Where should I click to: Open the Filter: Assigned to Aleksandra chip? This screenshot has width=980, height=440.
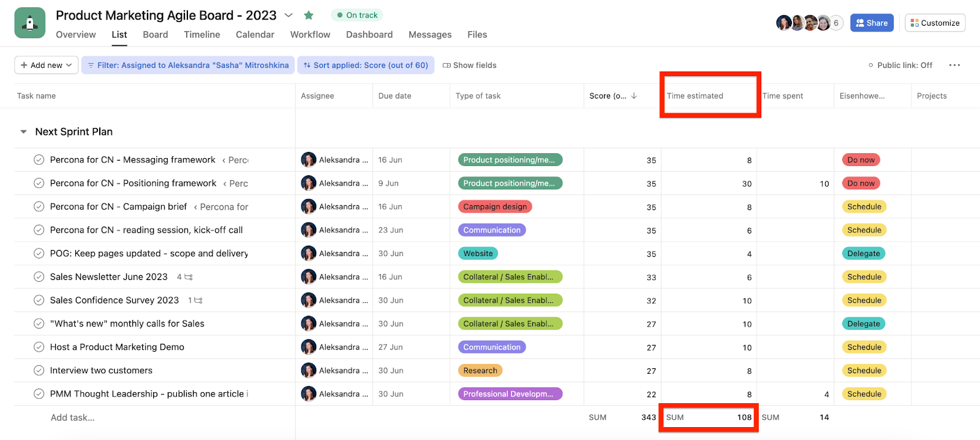click(188, 65)
